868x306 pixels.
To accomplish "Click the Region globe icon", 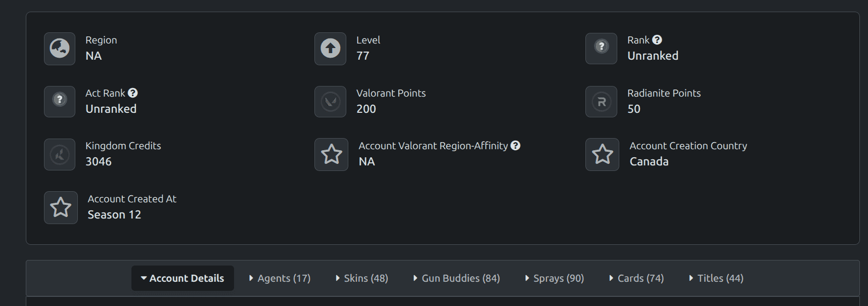I will tap(60, 49).
